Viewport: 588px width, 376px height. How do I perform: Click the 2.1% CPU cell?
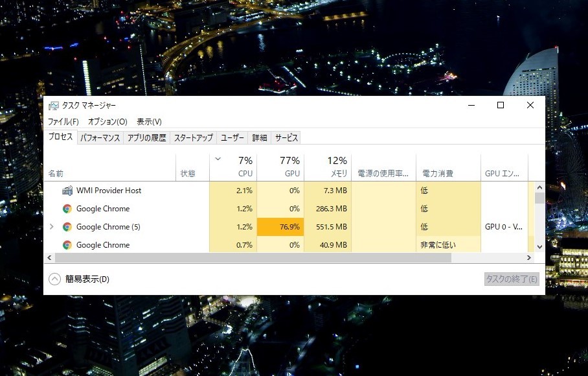point(233,191)
